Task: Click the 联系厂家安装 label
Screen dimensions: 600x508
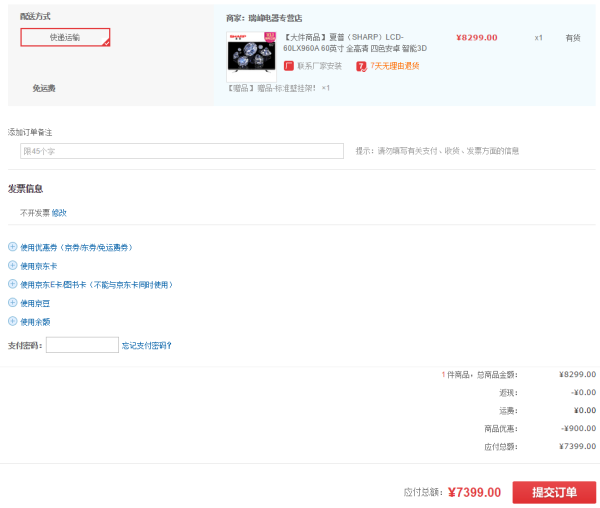Action: point(320,66)
